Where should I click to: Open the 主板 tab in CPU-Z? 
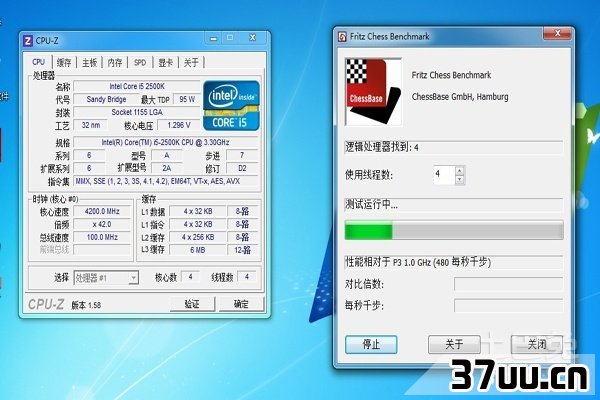click(x=90, y=62)
